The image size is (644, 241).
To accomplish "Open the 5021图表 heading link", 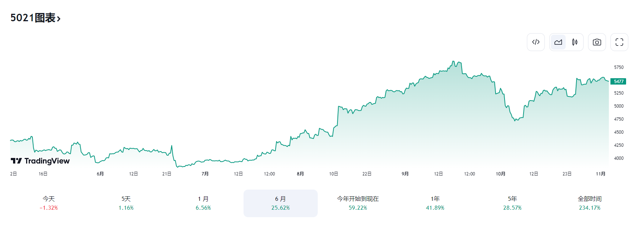I will [x=33, y=18].
